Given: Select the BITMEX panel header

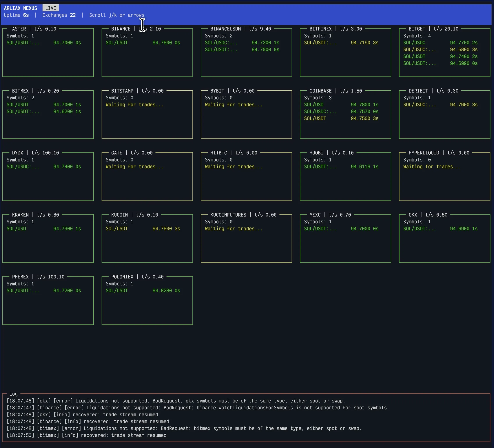Looking at the screenshot, I should (36, 91).
